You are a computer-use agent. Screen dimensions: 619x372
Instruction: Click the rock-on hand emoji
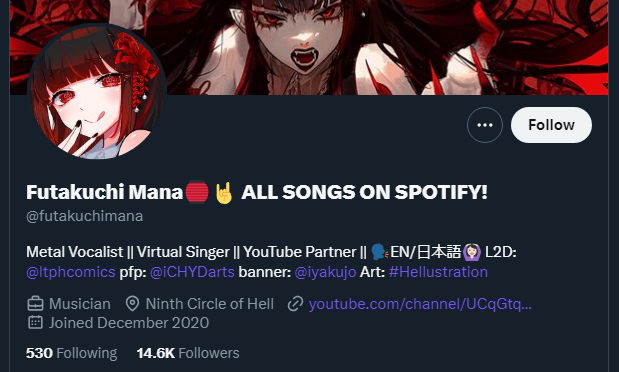pyautogui.click(x=224, y=192)
